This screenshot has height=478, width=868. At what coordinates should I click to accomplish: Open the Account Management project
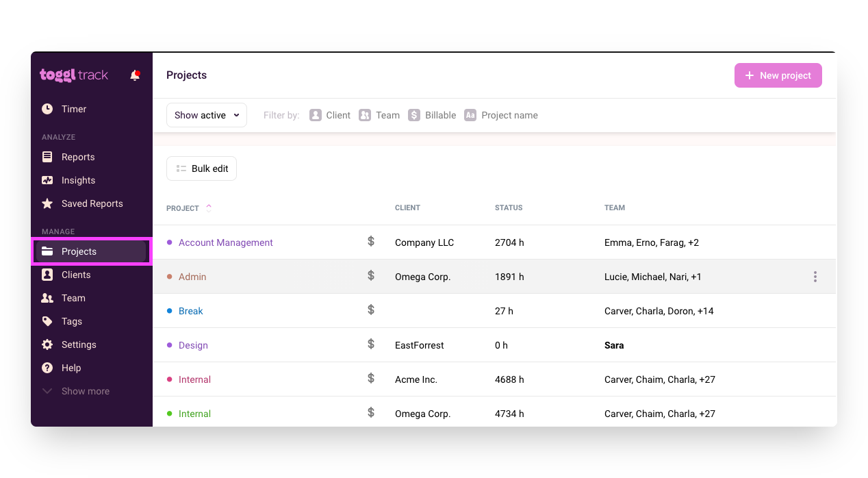[225, 242]
